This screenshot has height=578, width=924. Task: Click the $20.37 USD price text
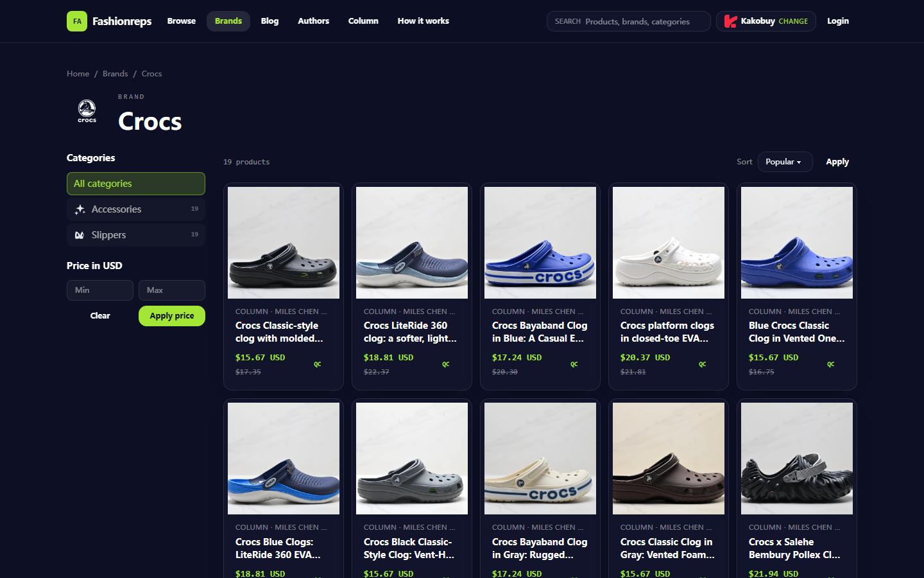645,358
